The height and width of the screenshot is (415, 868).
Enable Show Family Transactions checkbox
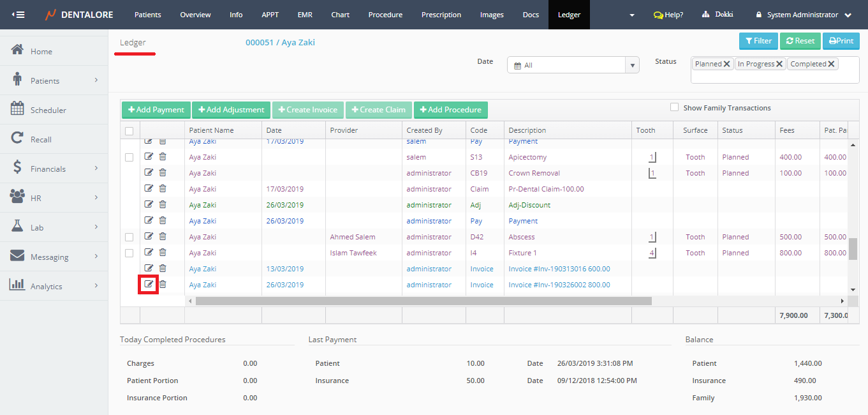pos(674,107)
